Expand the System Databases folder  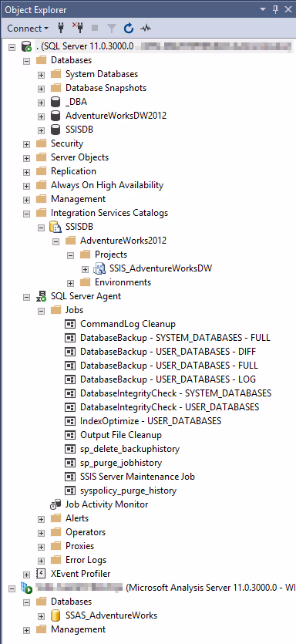coord(41,74)
